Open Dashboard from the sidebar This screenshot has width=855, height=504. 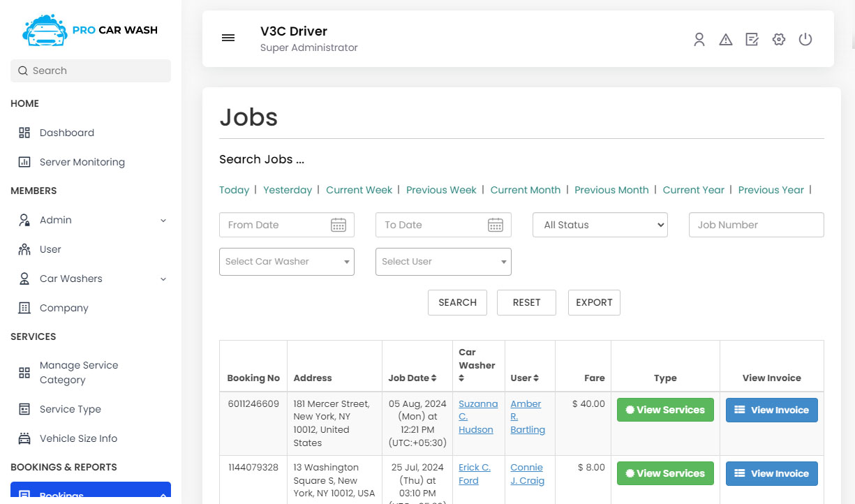click(67, 133)
